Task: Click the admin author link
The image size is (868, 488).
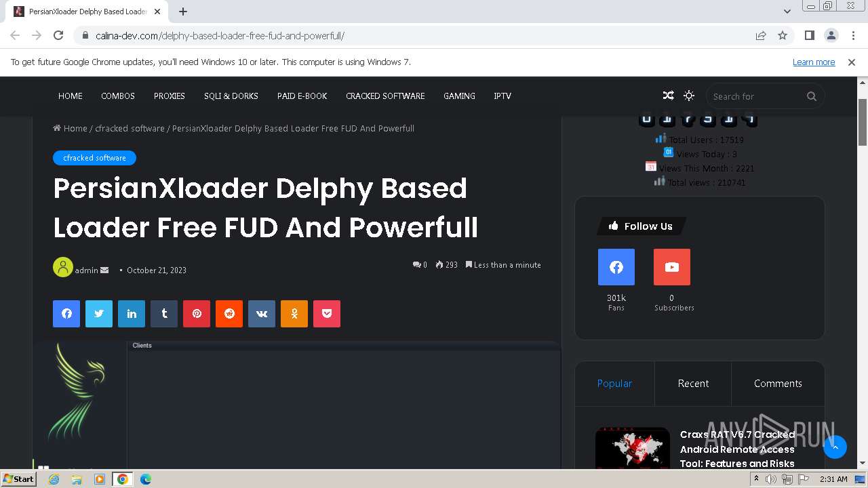Action: pyautogui.click(x=87, y=270)
